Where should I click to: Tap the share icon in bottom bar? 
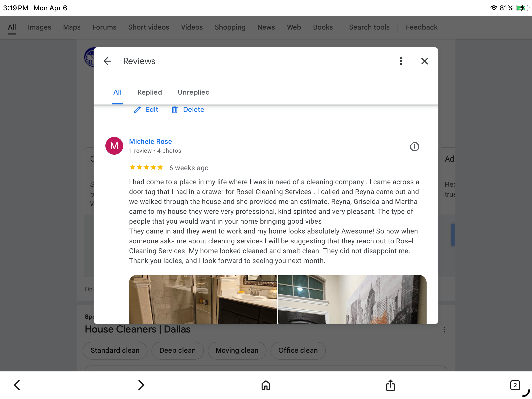point(390,385)
